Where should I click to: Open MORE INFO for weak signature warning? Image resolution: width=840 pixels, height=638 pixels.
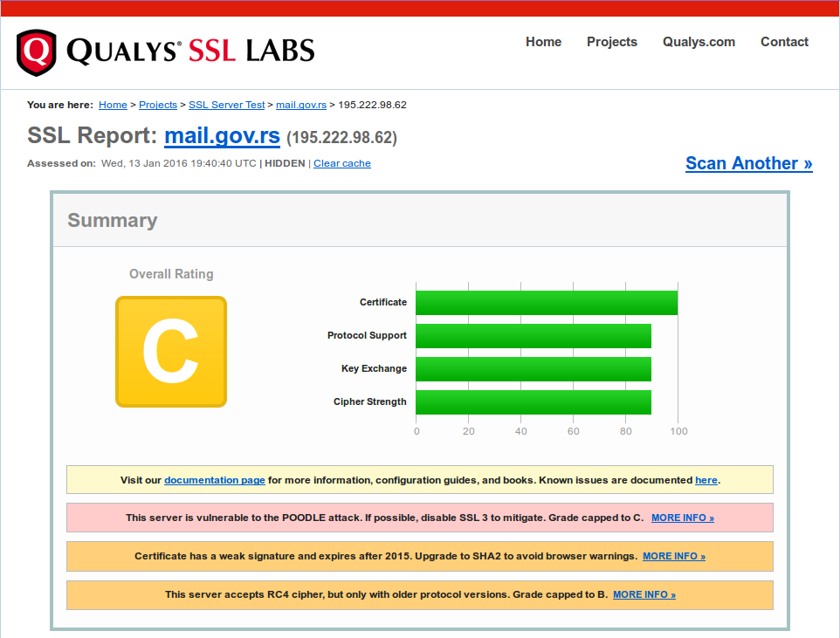674,557
